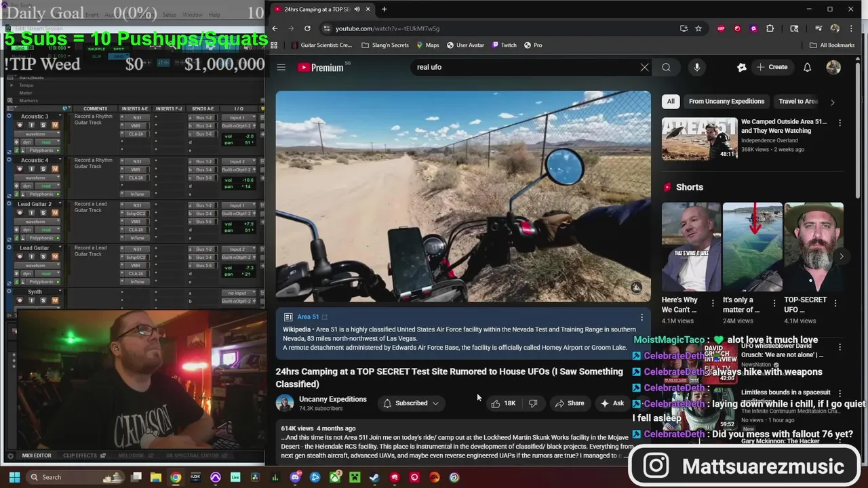Open the YouTube guide hamburger menu
This screenshot has height=488, width=868.
(281, 67)
